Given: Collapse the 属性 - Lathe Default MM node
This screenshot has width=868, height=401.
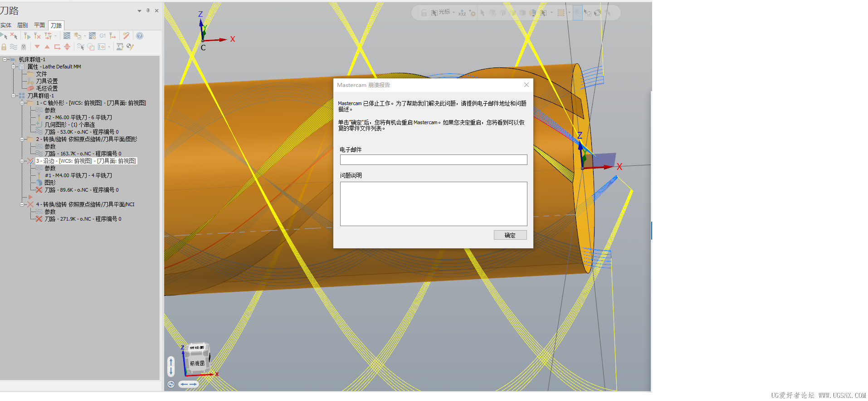Looking at the screenshot, I should (14, 67).
